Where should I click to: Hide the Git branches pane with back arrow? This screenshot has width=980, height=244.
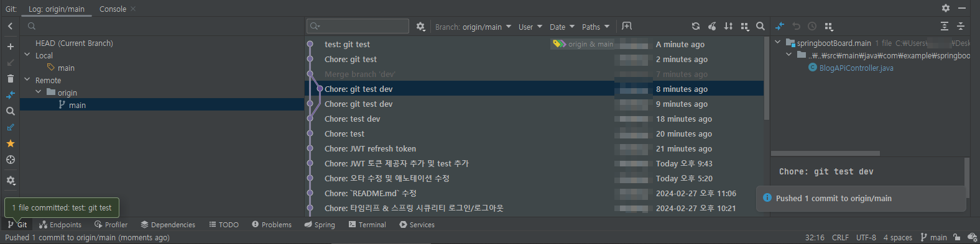point(10,26)
